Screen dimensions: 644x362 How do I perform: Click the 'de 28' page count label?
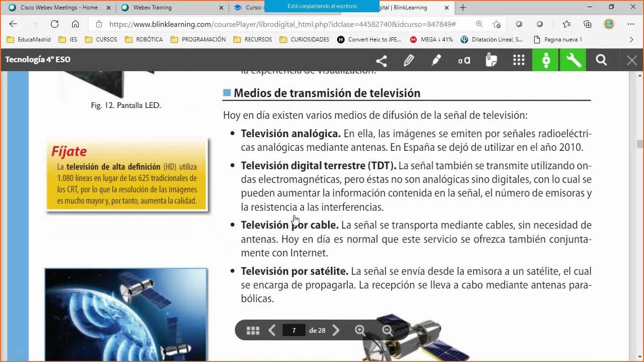pyautogui.click(x=317, y=330)
